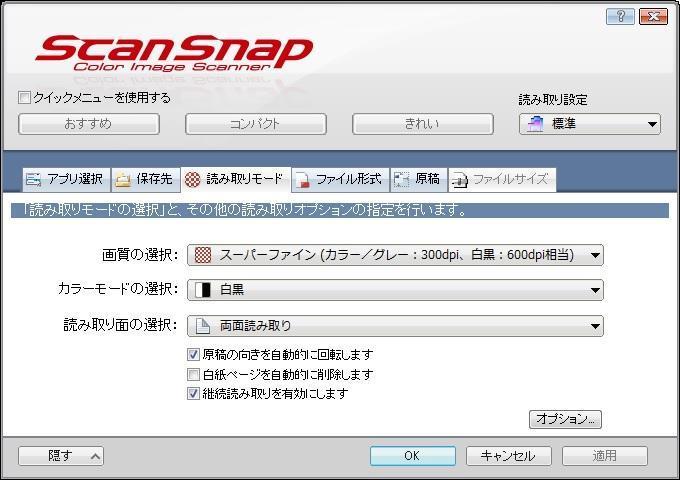Open the オプション... dialog button
The image size is (680, 480).
[565, 419]
